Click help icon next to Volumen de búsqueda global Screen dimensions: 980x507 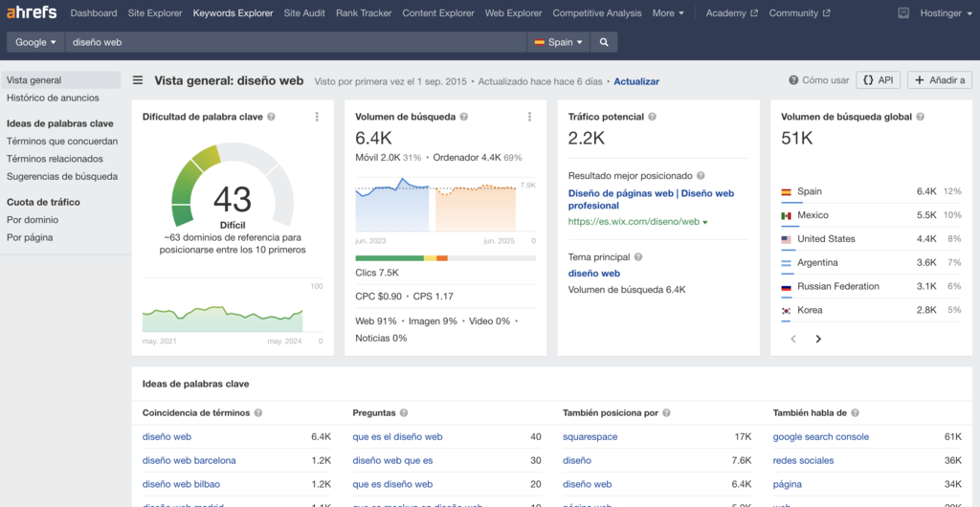point(920,117)
